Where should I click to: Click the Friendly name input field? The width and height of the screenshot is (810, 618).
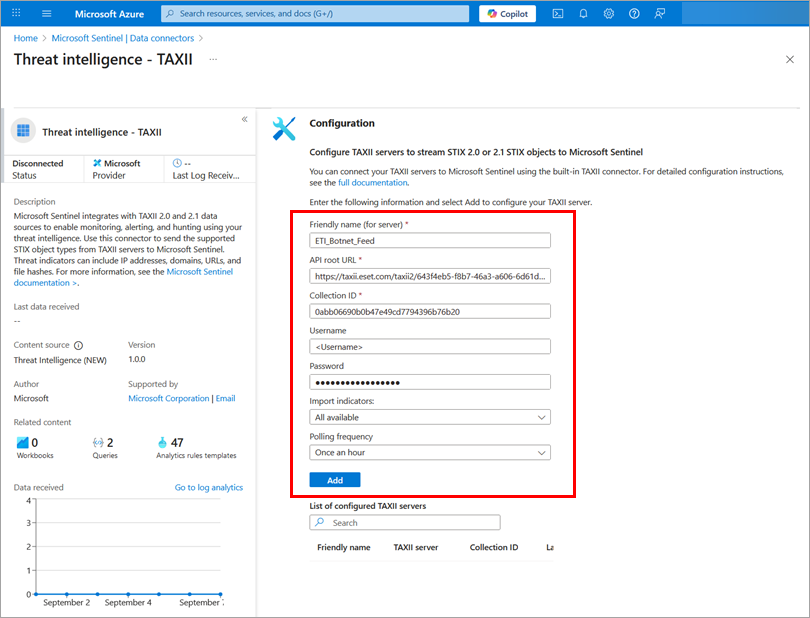(x=430, y=240)
